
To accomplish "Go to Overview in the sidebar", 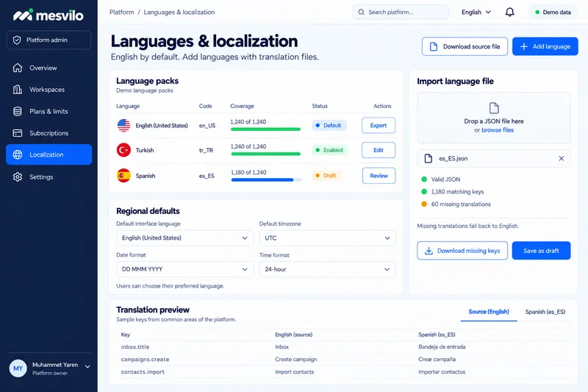I will (x=49, y=68).
